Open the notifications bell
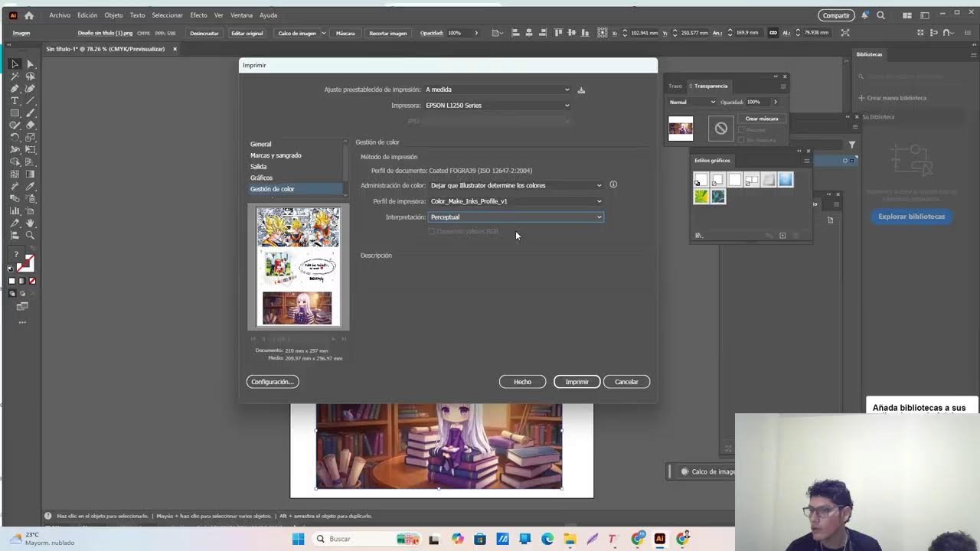 click(x=865, y=15)
